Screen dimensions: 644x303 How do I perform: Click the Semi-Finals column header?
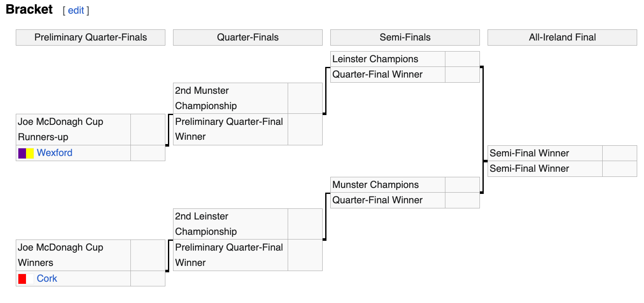click(x=405, y=38)
